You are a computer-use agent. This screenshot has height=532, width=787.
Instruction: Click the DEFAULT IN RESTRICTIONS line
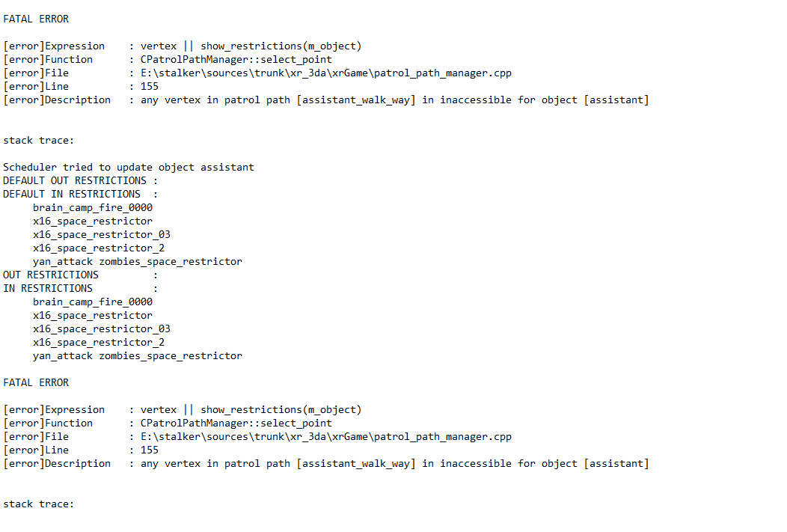click(80, 194)
